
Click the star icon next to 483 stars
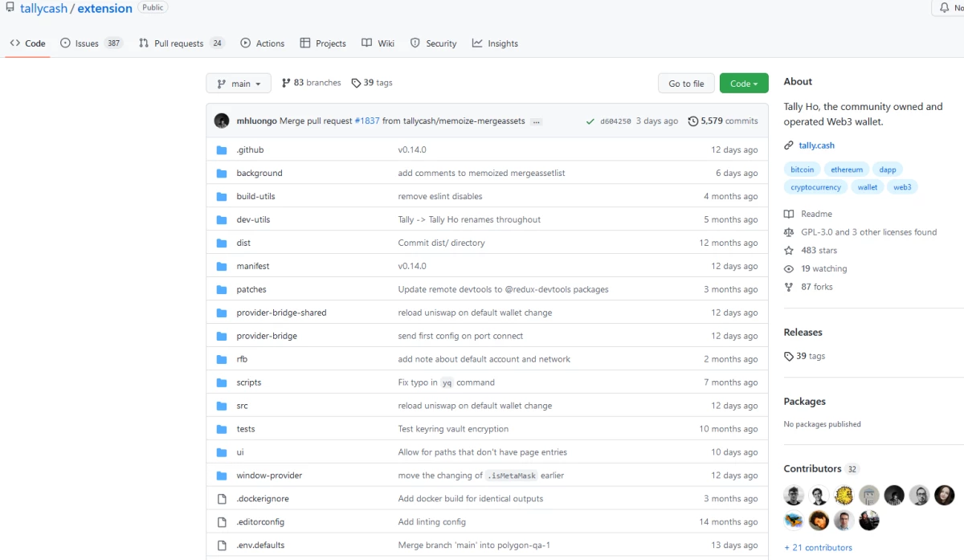(x=789, y=251)
